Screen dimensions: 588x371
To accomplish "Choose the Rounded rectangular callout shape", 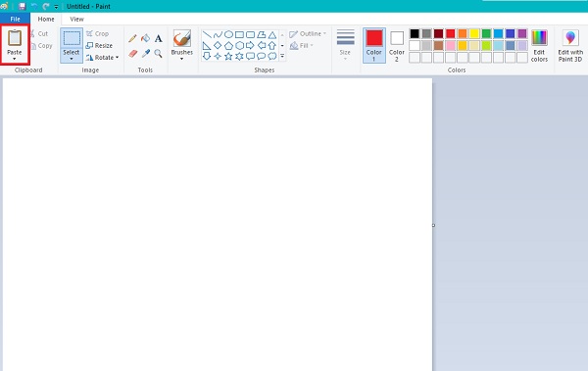I will click(250, 56).
